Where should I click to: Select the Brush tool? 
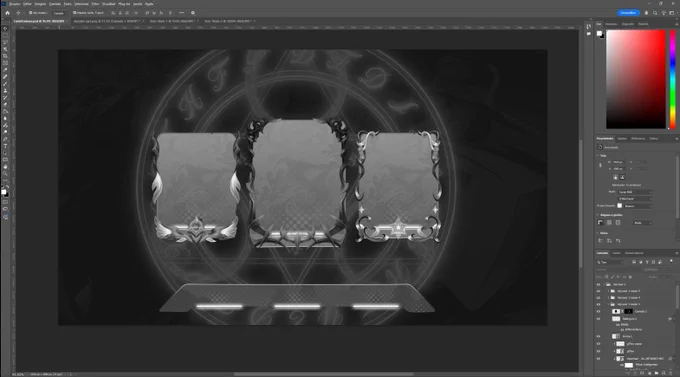click(5, 84)
